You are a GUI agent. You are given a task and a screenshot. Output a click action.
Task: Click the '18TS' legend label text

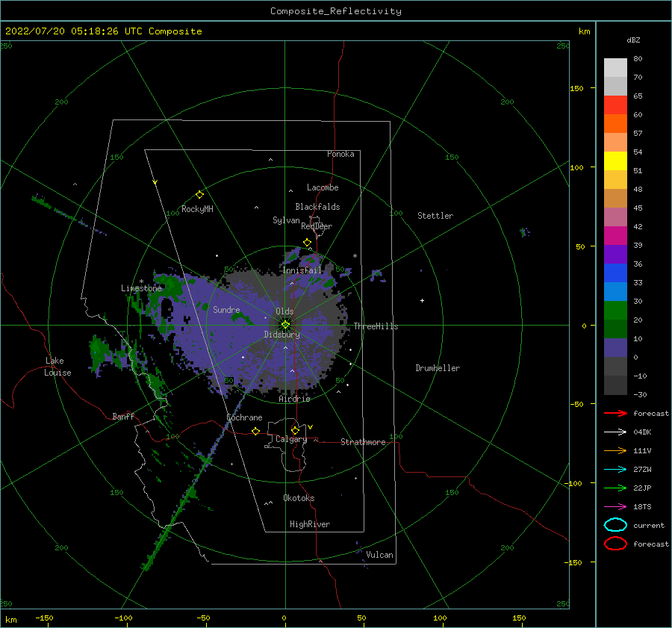(x=642, y=507)
